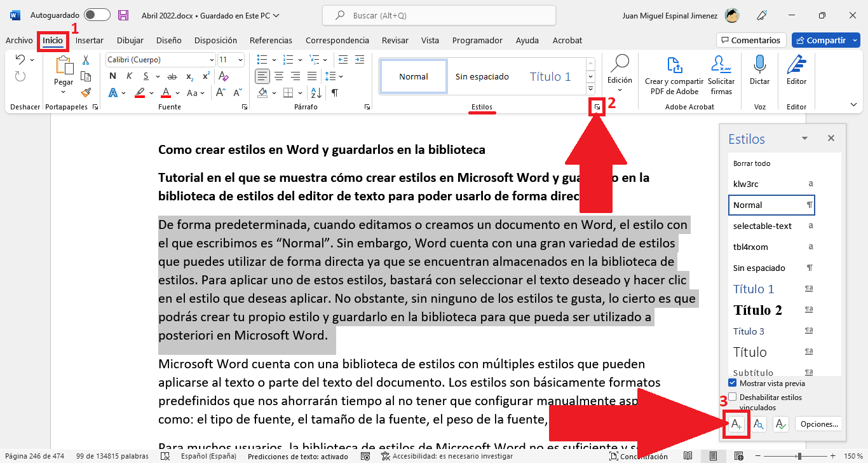Expand the Pegar paste options arrow
868x463 pixels.
pos(64,93)
